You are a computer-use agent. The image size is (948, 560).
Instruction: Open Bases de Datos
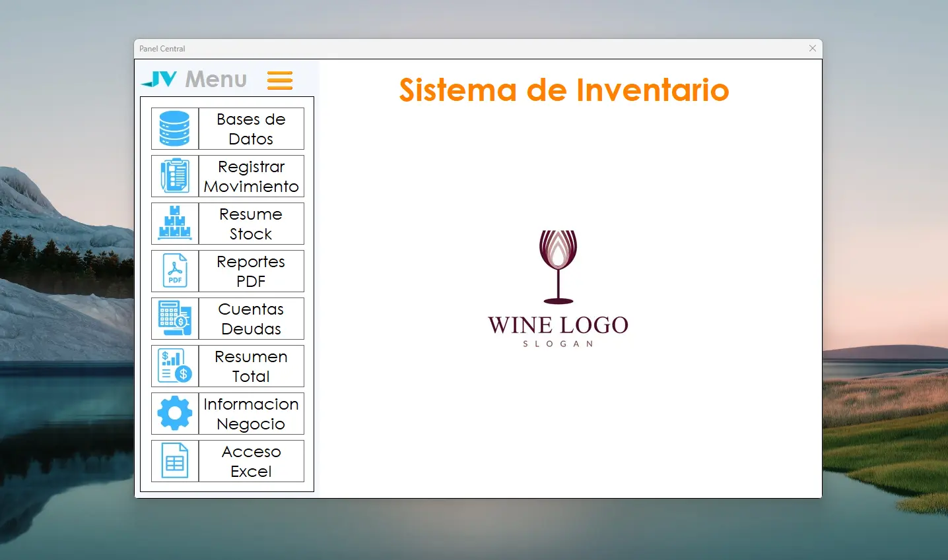[x=251, y=129]
